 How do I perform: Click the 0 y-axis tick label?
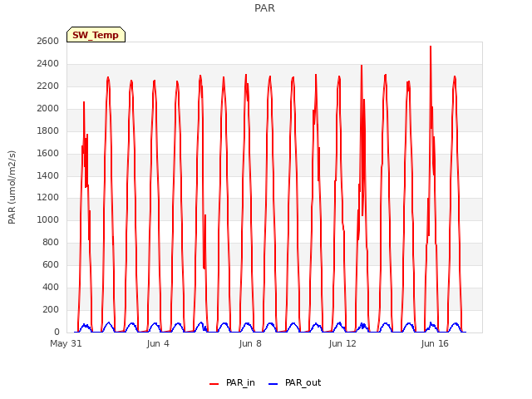tap(57, 332)
